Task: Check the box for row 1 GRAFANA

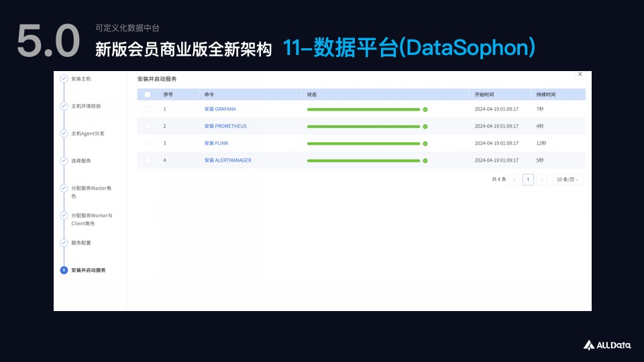Action: pos(148,109)
